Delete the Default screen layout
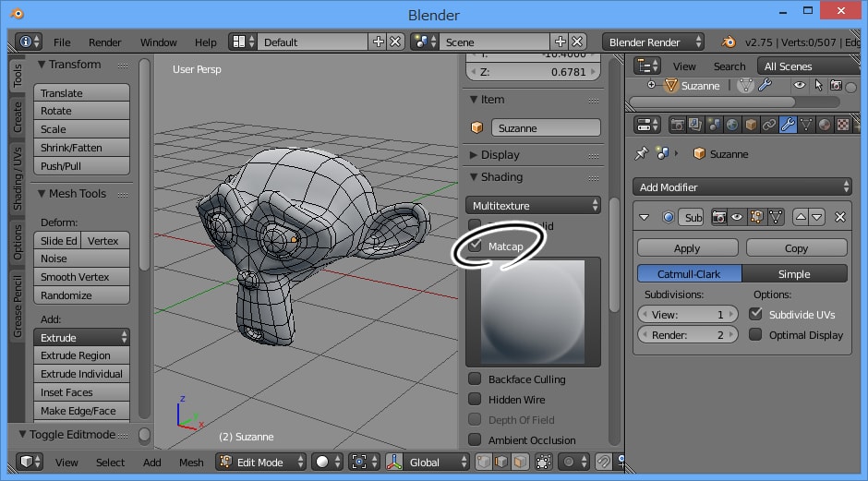The width and height of the screenshot is (868, 481). point(395,42)
